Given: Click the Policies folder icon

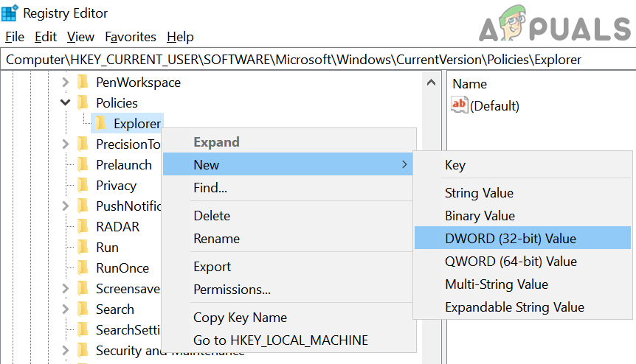Looking at the screenshot, I should pos(83,103).
